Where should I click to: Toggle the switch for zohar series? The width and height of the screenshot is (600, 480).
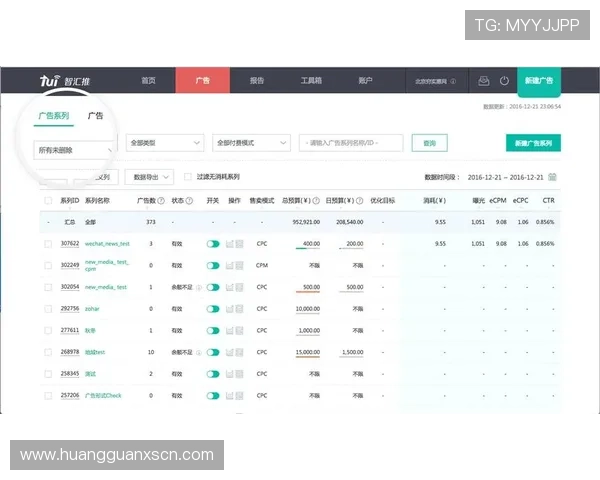tap(213, 309)
